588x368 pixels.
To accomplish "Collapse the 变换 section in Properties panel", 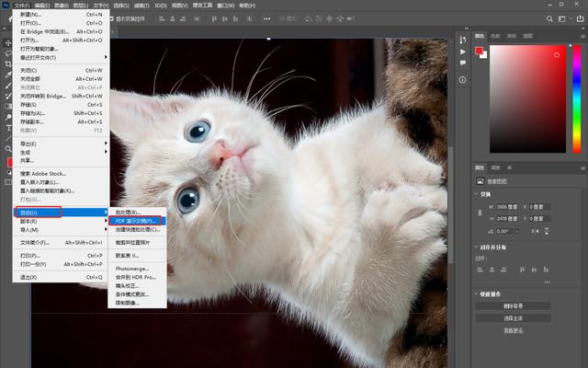I will 478,194.
